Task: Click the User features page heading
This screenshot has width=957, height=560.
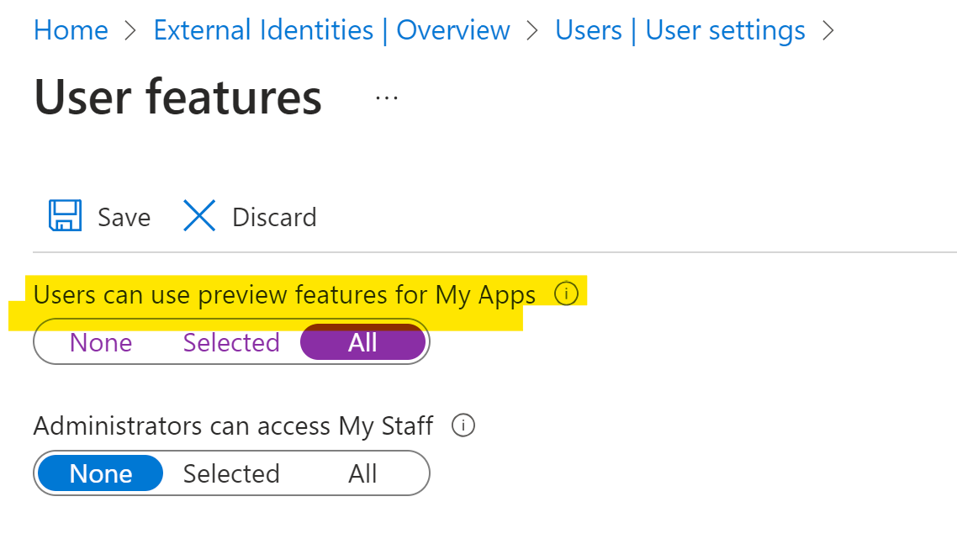Action: click(178, 98)
